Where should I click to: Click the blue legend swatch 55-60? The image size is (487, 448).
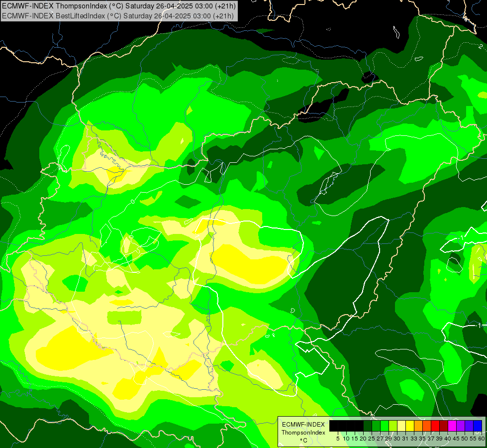coord(478,426)
